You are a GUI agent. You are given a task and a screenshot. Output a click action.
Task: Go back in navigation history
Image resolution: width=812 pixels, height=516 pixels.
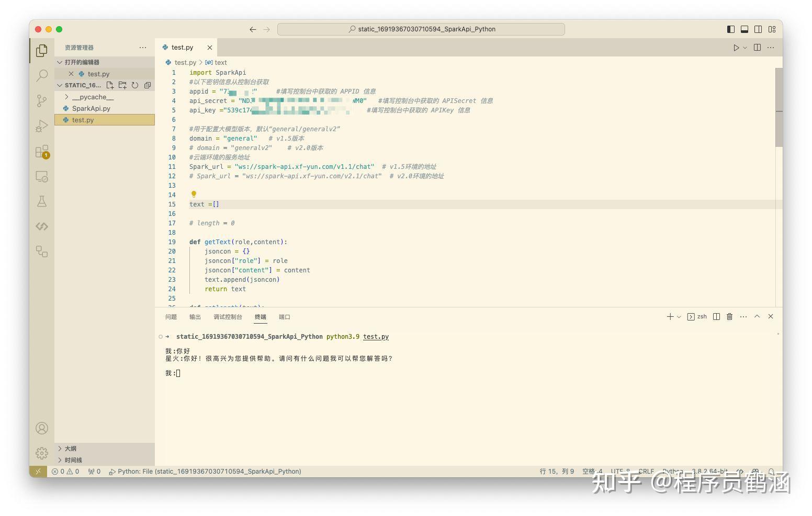(253, 29)
